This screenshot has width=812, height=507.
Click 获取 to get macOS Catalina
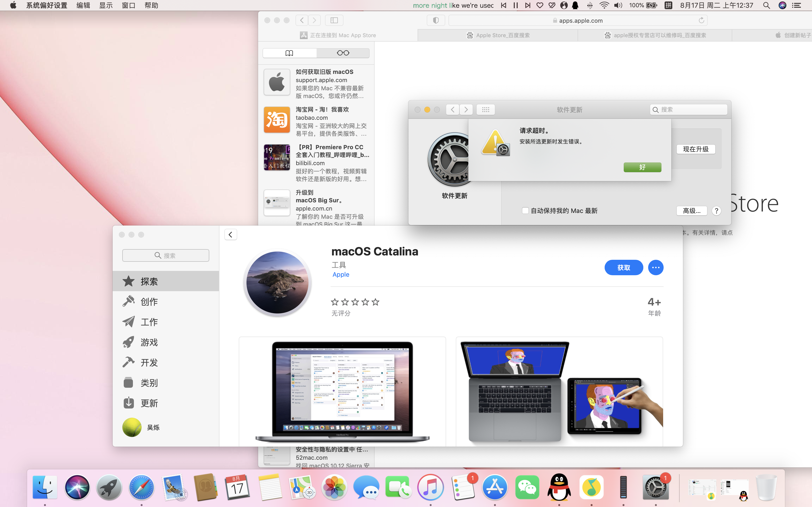tap(623, 268)
